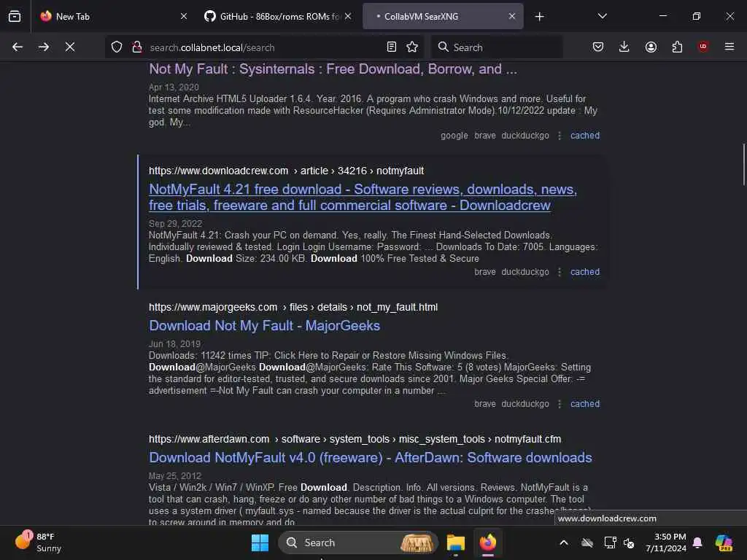This screenshot has height=560, width=747.
Task: Expand more options for MajorGeeks result
Action: (x=560, y=404)
